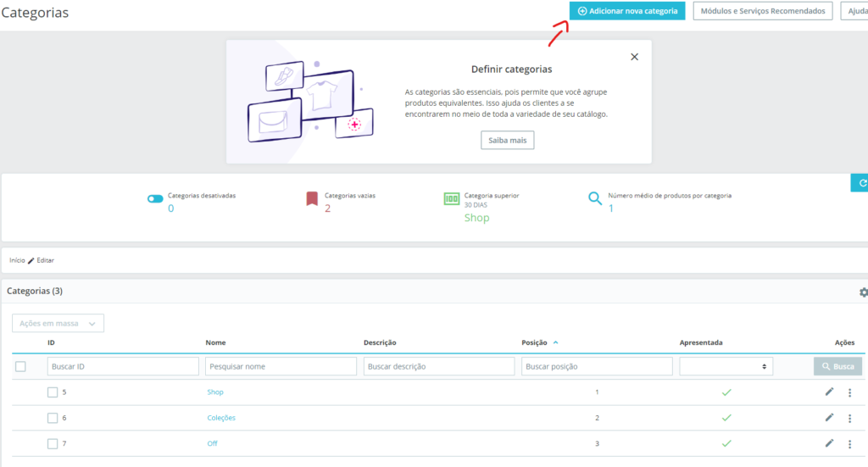The image size is (868, 467).
Task: Edit the Off category with pencil icon
Action: [829, 443]
